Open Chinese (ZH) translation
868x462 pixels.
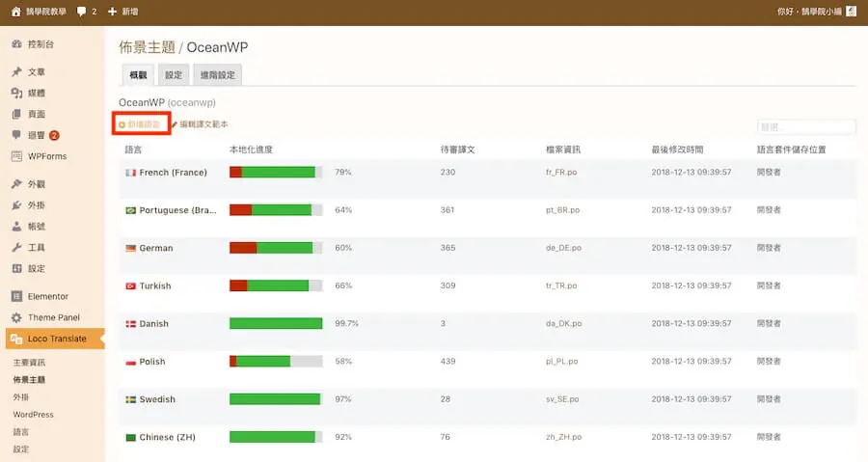167,437
